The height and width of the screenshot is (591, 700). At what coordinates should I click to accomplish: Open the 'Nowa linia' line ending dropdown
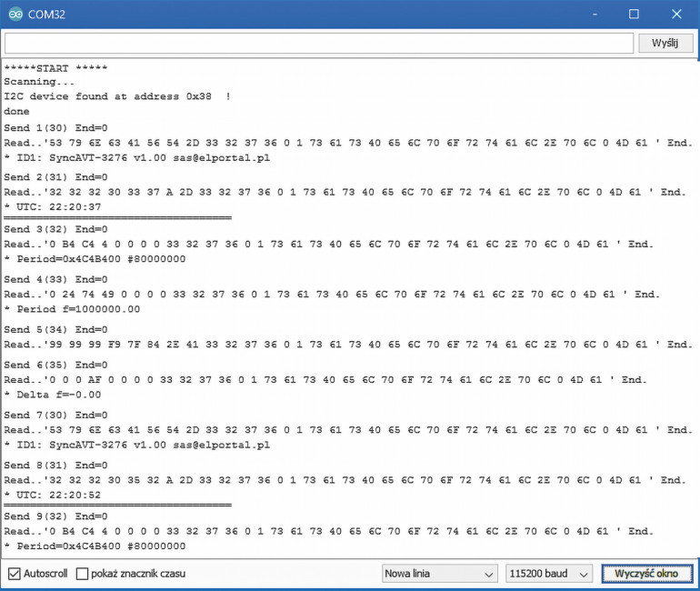[x=440, y=574]
